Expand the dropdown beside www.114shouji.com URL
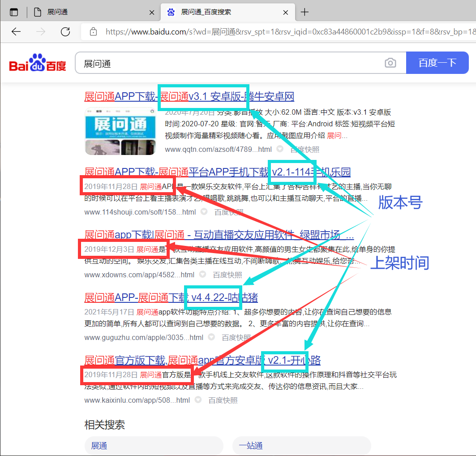This screenshot has height=456, width=476. 204,211
